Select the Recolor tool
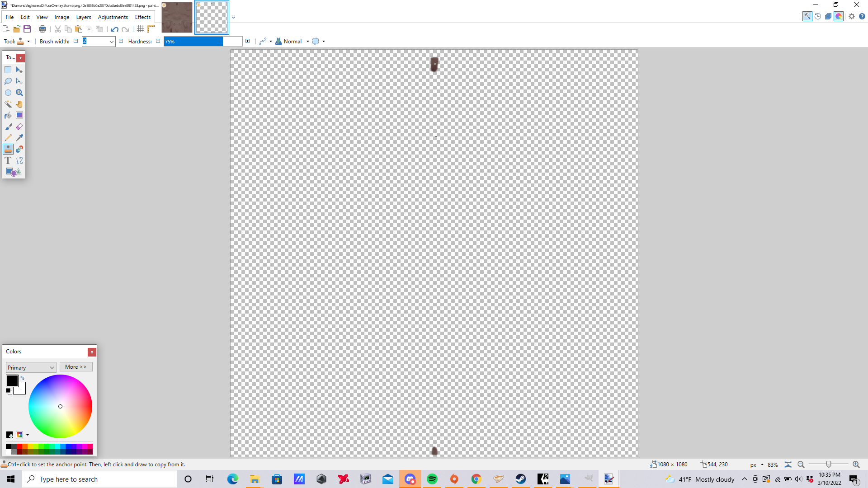The height and width of the screenshot is (488, 868). [x=19, y=149]
